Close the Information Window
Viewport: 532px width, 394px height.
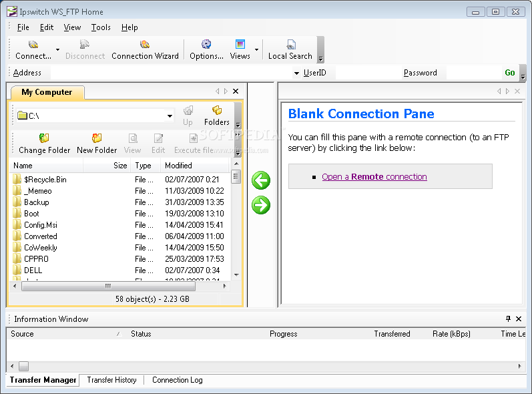pyautogui.click(x=519, y=319)
